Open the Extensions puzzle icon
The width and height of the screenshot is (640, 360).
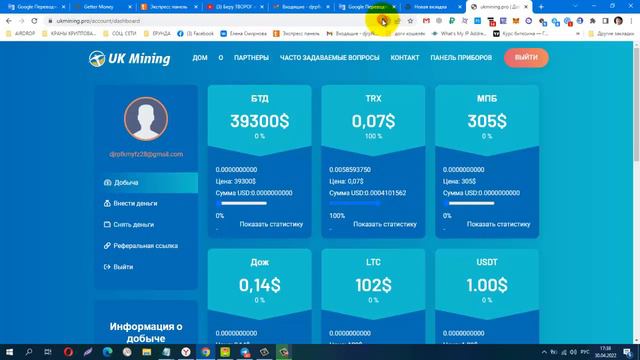click(593, 21)
